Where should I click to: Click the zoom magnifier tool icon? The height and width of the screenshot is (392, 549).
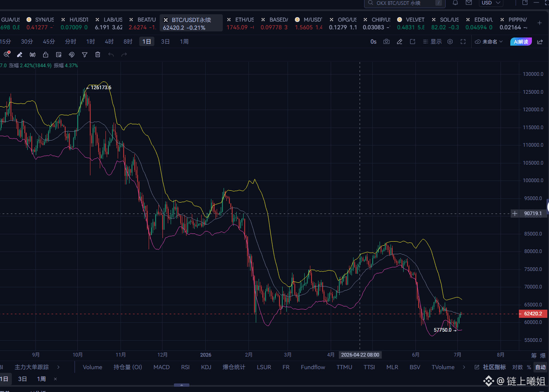click(x=7, y=55)
